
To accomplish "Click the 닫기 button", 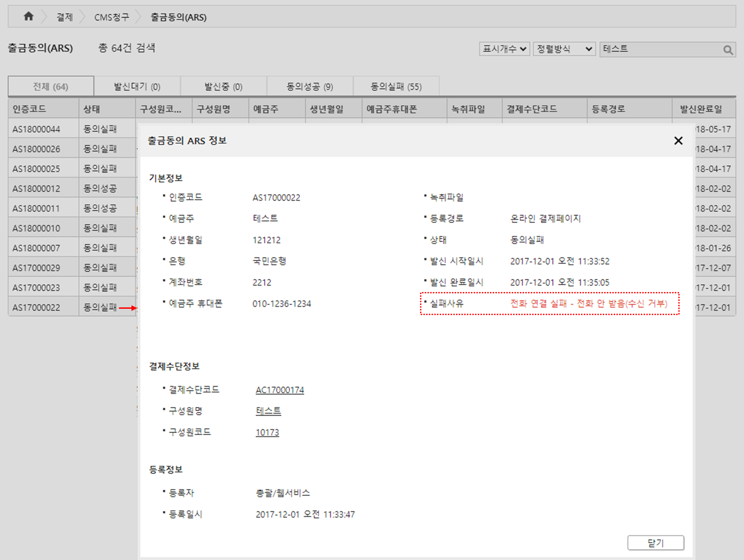I will click(x=656, y=543).
